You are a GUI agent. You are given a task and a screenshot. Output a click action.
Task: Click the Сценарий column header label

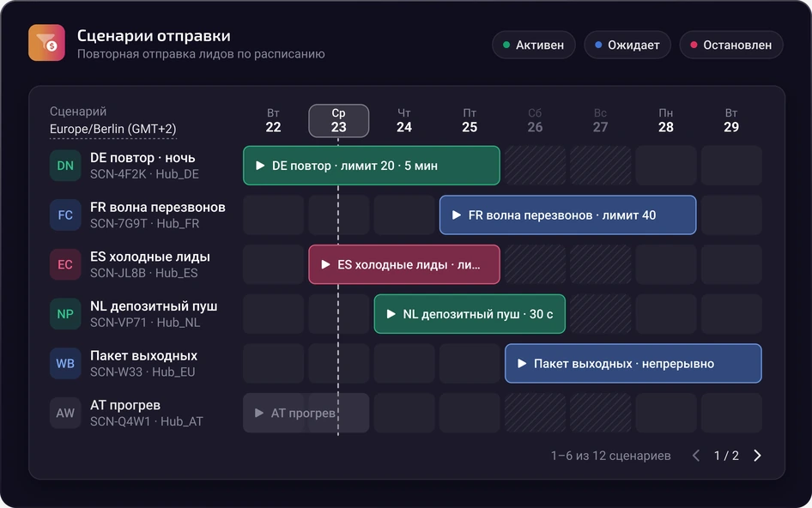tap(78, 112)
